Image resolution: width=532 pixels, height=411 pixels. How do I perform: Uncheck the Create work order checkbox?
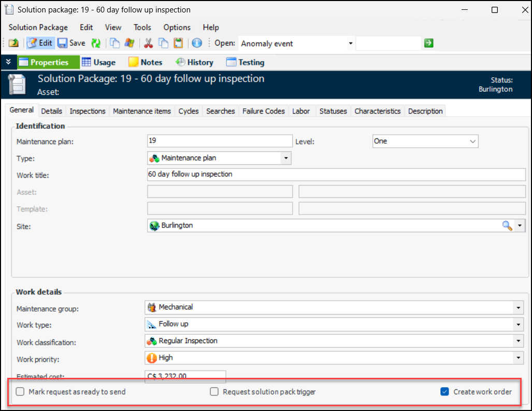pyautogui.click(x=444, y=392)
